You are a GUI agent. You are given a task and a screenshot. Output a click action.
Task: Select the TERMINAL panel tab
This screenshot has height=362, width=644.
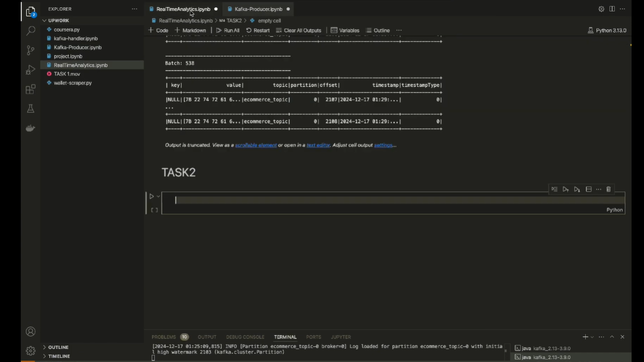pyautogui.click(x=285, y=337)
